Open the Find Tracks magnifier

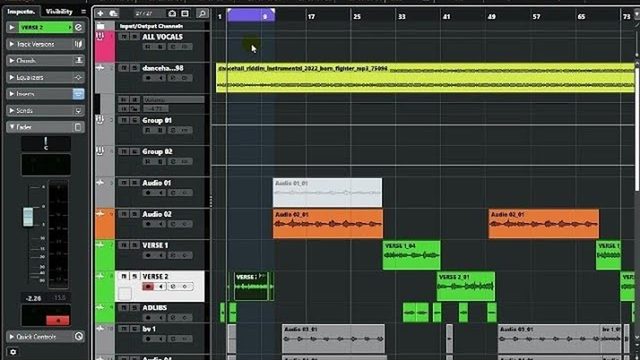[x=202, y=13]
